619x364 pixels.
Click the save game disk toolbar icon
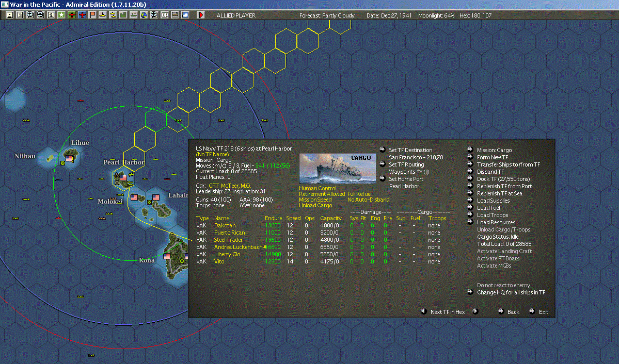[9, 15]
